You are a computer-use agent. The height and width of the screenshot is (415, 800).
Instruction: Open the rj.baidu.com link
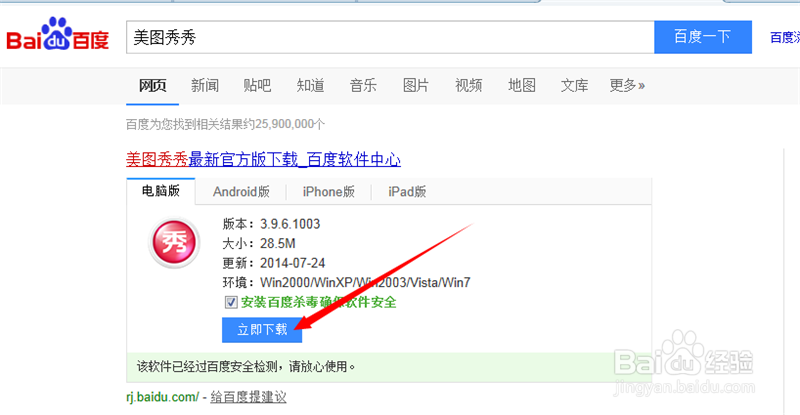click(162, 397)
